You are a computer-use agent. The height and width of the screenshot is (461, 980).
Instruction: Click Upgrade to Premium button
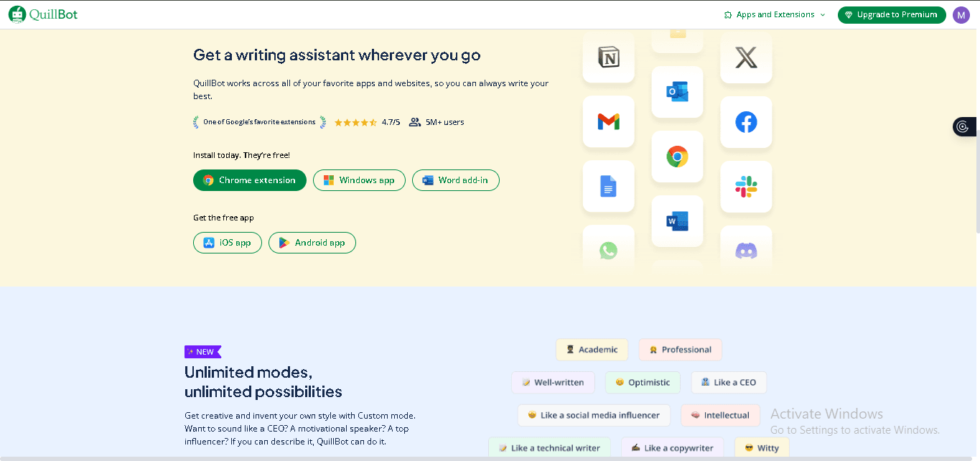tap(891, 14)
